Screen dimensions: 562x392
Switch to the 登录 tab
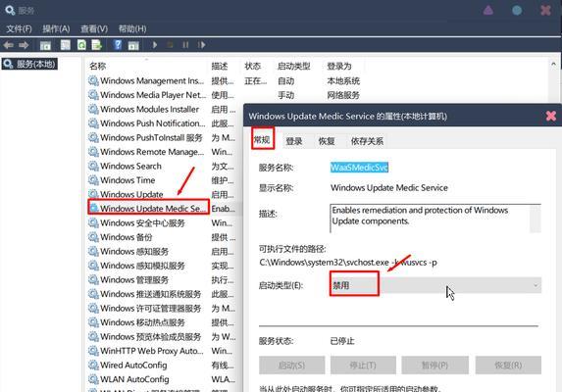click(294, 141)
